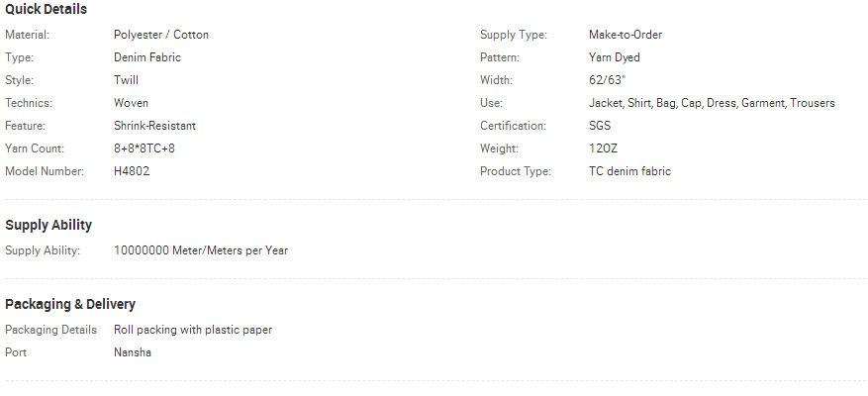Image resolution: width=868 pixels, height=396 pixels.
Task: Select the Polyester / Cotton material value
Action: point(161,35)
